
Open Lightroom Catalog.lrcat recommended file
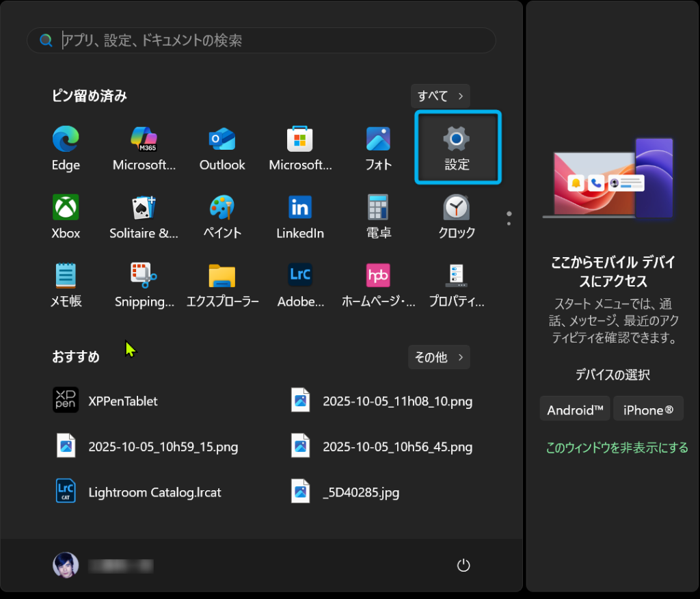pyautogui.click(x=154, y=492)
